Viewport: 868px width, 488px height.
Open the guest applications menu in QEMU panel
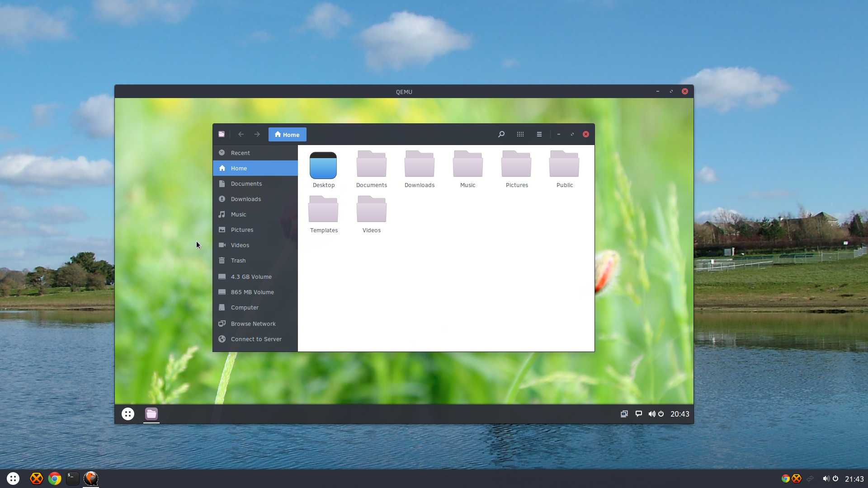tap(128, 414)
